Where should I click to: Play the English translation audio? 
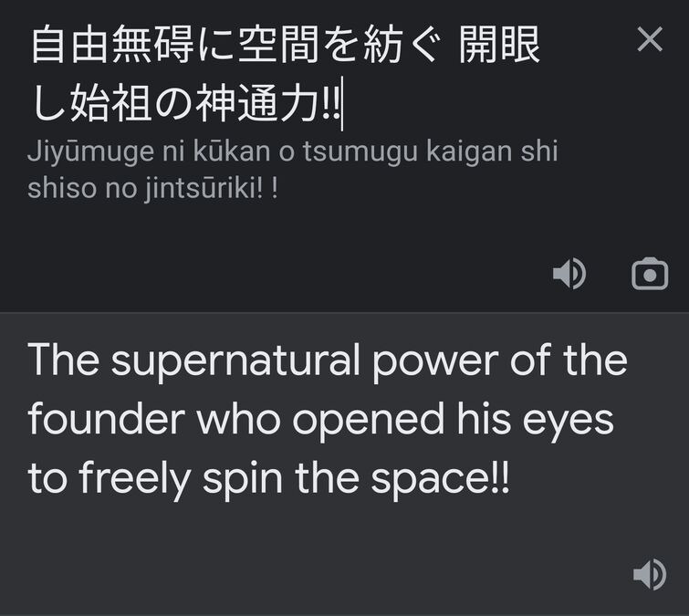[x=648, y=574]
